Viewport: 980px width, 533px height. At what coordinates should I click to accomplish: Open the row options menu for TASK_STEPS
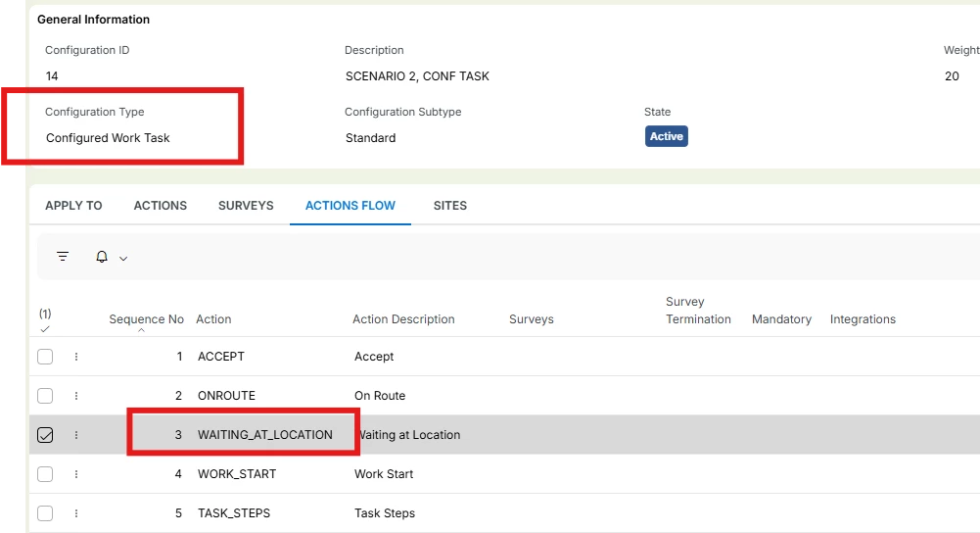click(76, 513)
